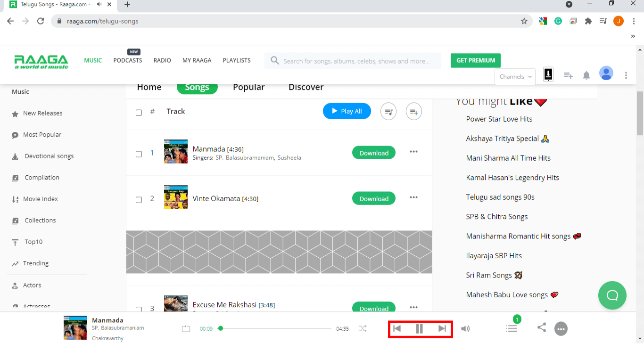Click the browser address bar URL
This screenshot has width=644, height=343.
click(103, 21)
